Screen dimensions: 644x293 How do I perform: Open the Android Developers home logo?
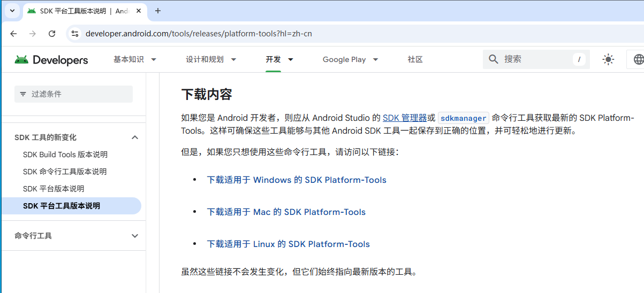51,60
